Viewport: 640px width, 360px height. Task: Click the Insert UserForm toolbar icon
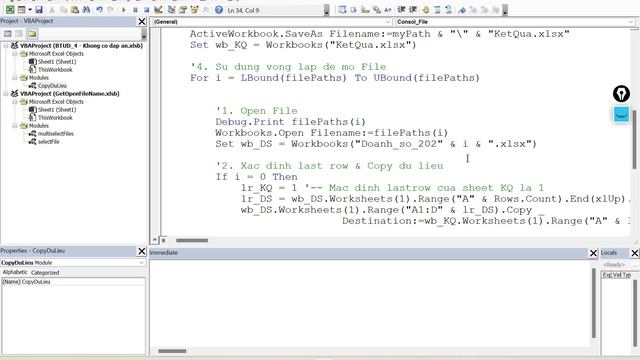pos(21,10)
